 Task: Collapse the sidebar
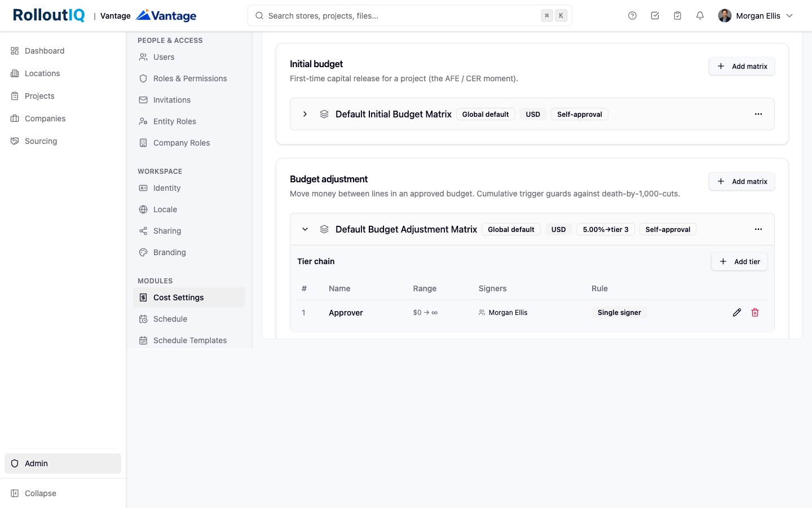coord(63,493)
